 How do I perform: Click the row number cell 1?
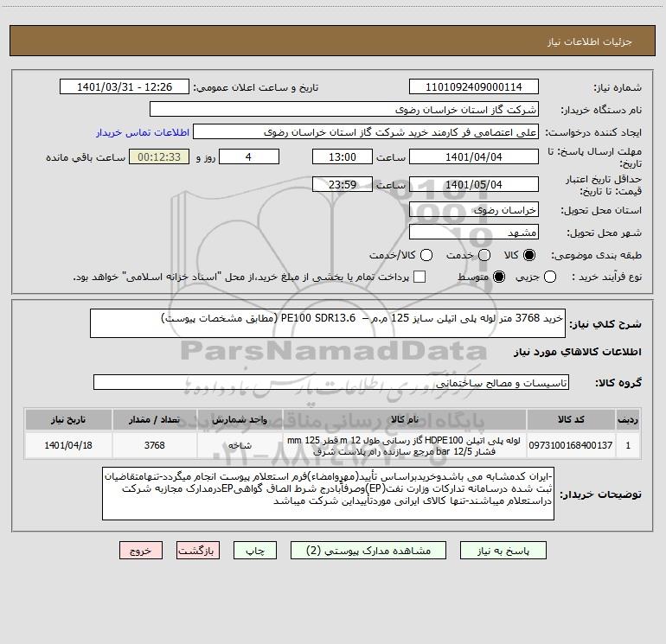click(x=628, y=445)
